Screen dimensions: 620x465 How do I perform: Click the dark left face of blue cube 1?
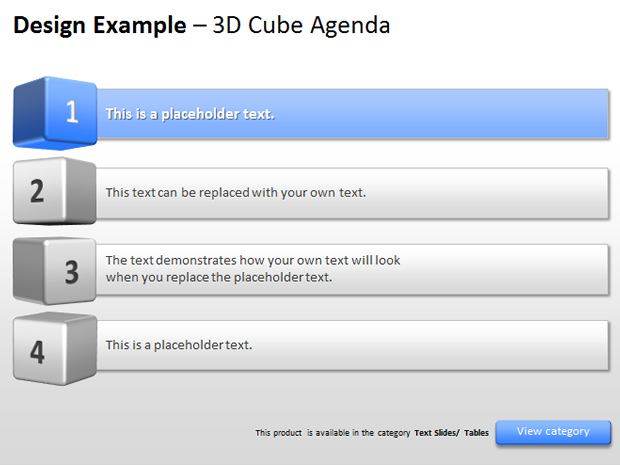coord(29,113)
